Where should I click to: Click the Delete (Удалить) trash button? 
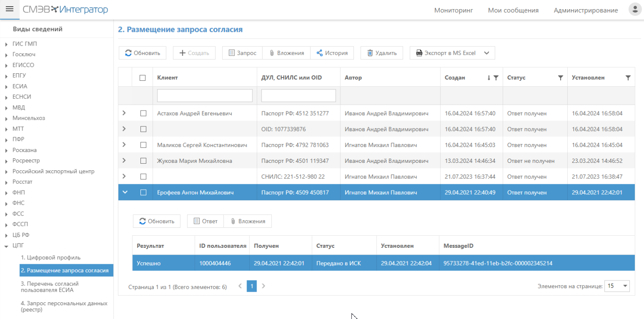pos(382,53)
